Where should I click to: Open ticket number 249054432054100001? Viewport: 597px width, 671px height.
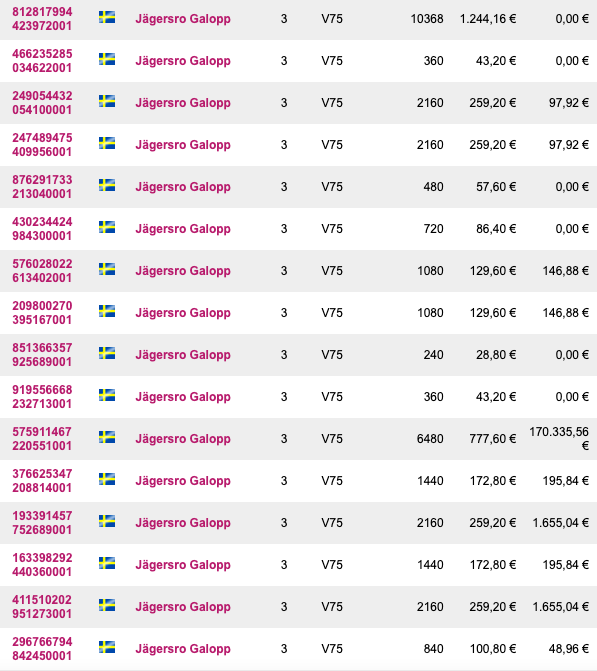(x=42, y=103)
